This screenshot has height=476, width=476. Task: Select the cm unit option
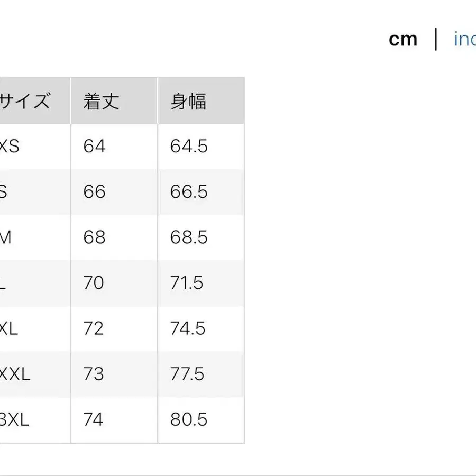coord(404,39)
